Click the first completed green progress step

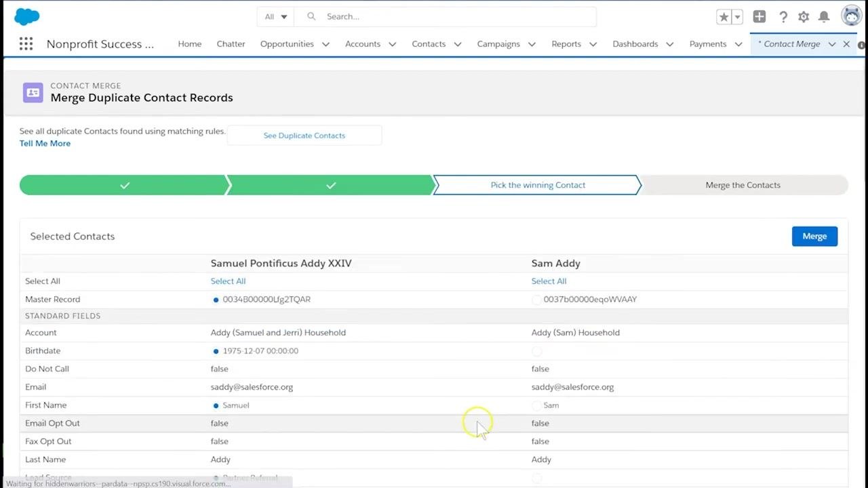pyautogui.click(x=125, y=185)
